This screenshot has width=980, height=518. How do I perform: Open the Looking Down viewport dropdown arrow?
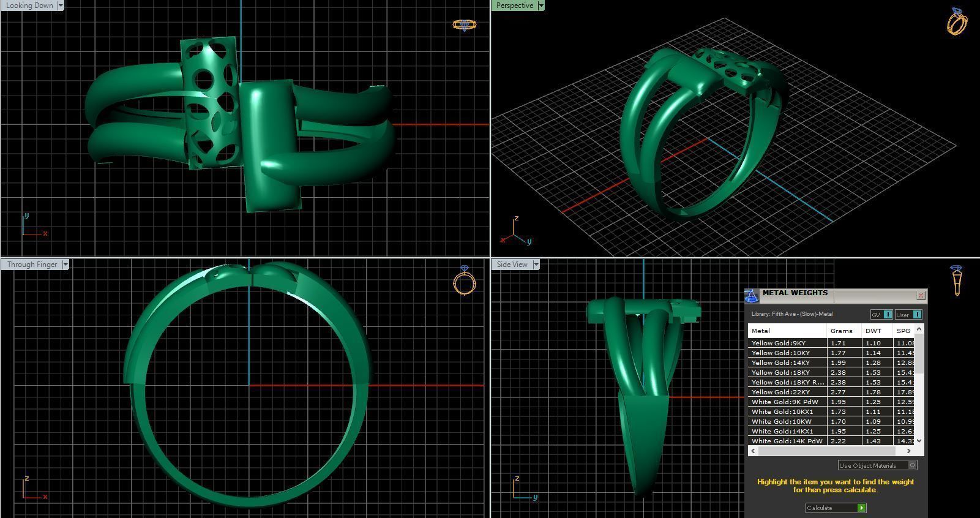[x=60, y=6]
